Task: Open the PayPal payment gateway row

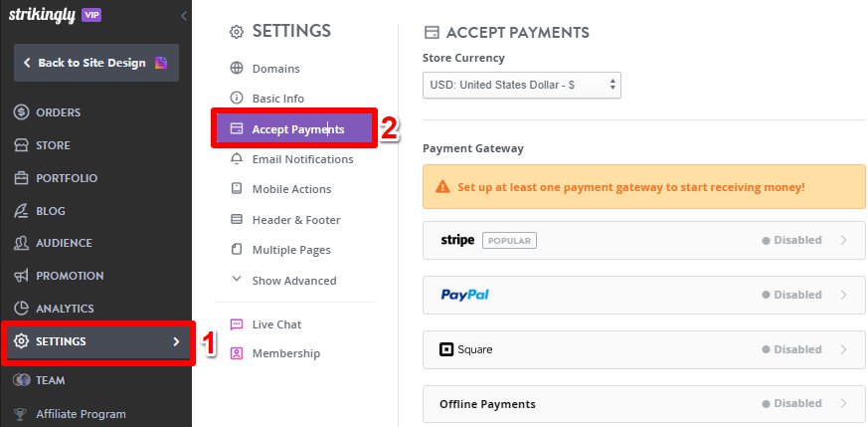Action: tap(644, 295)
